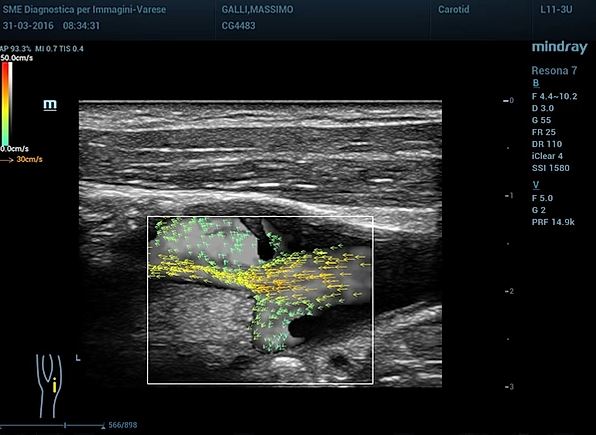Click the mindray logo
Screen dimensions: 596x435
click(x=560, y=48)
